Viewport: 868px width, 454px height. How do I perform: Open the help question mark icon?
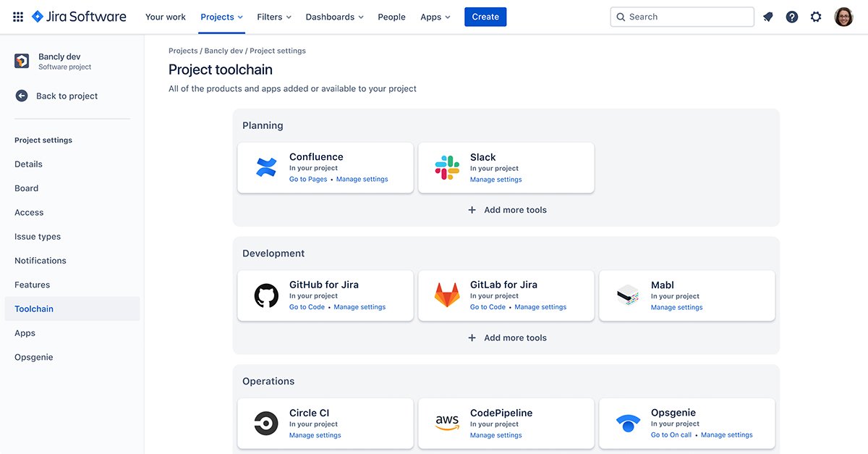(791, 16)
